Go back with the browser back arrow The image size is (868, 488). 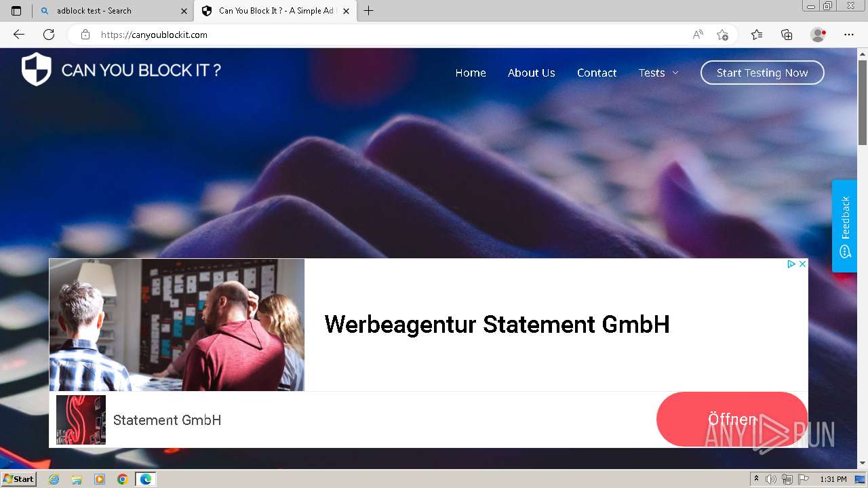click(x=19, y=35)
